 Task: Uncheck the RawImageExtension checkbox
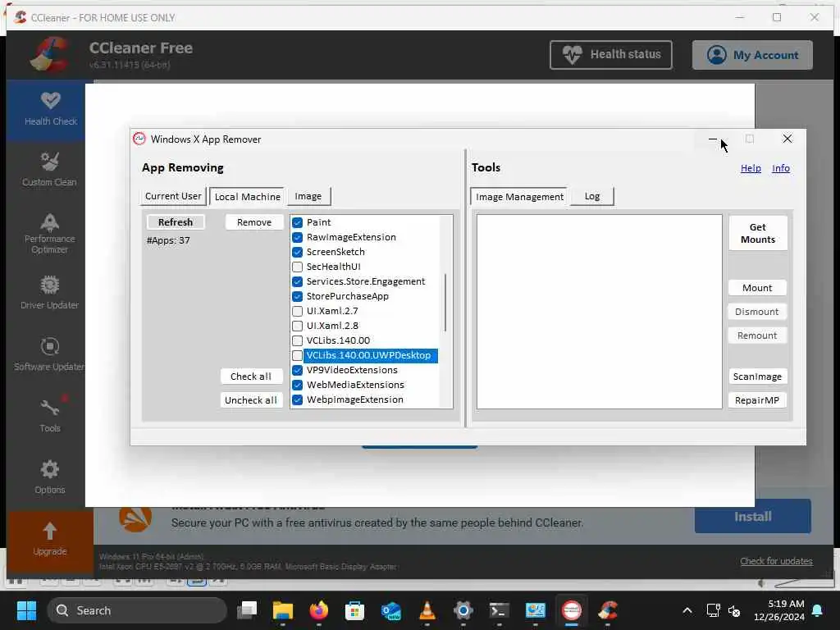coord(297,237)
